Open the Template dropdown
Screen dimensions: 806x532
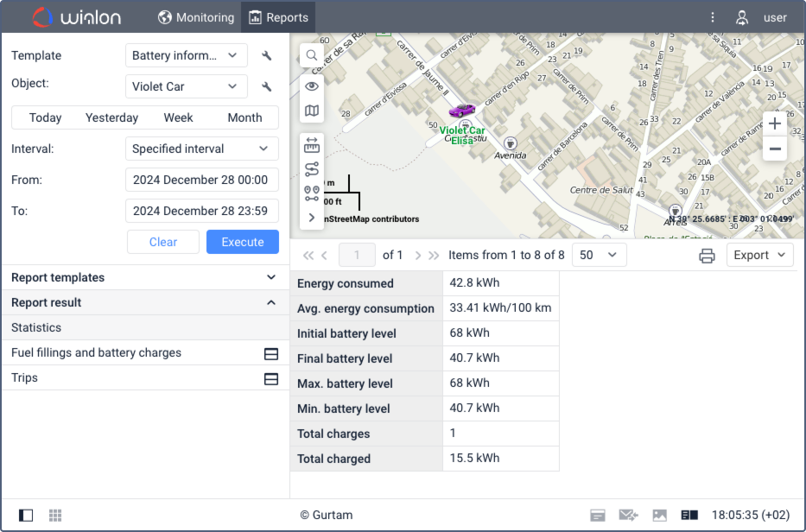coord(186,56)
